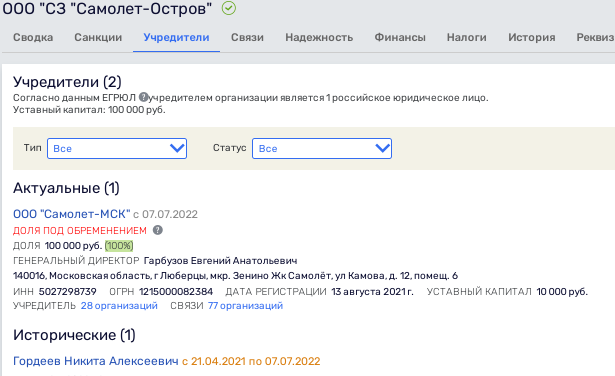Click help icon next to ДОЛЯ ПОД ОБРЕМЕНЕНИЕМ
The width and height of the screenshot is (615, 376).
[158, 230]
